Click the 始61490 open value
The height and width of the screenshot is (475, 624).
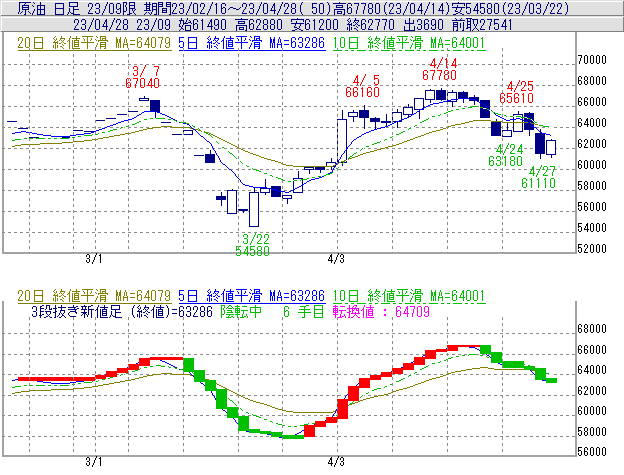tap(203, 25)
